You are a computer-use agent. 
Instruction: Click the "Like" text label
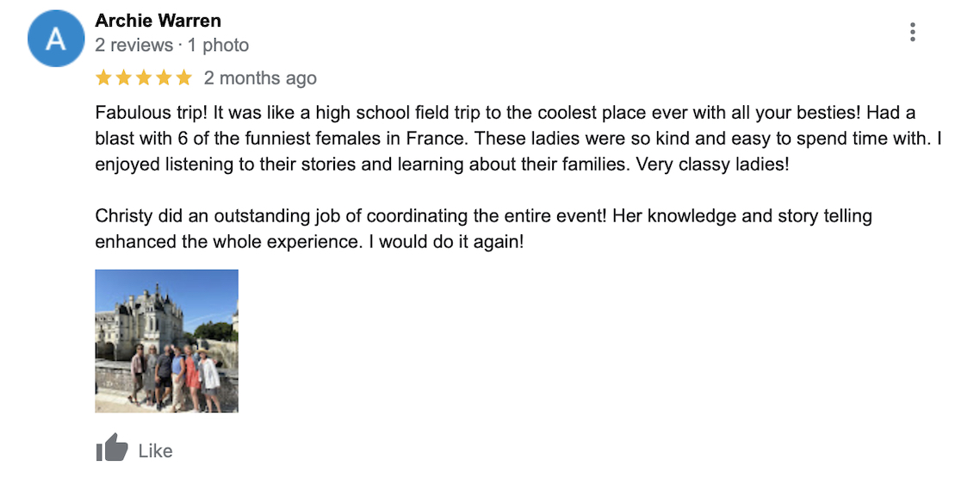[x=155, y=451]
